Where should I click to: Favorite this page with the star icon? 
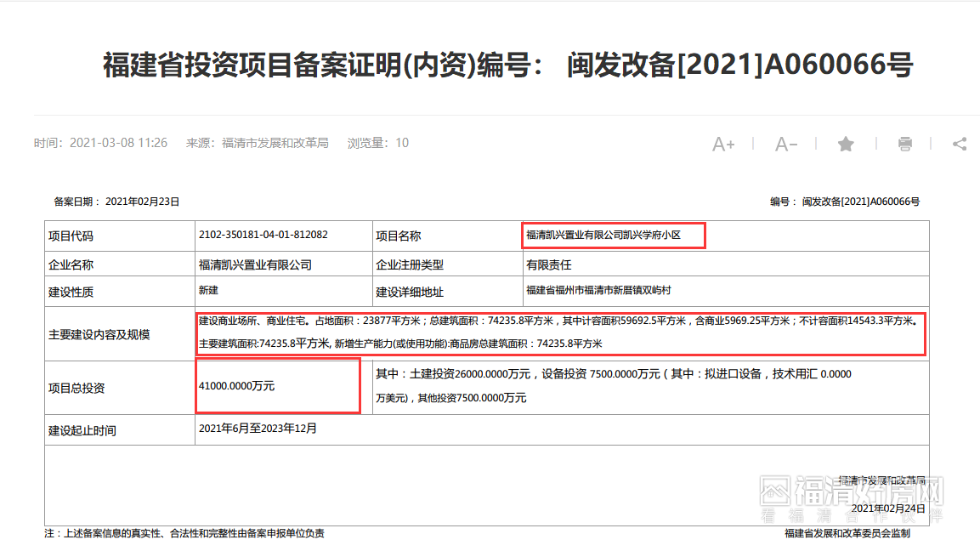(846, 144)
